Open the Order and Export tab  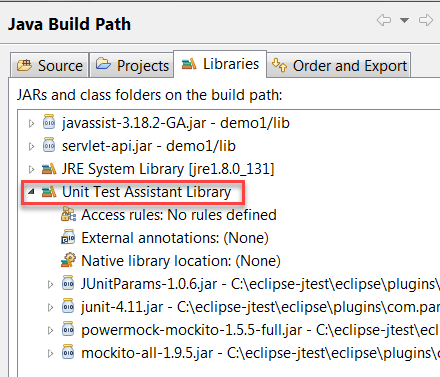(339, 65)
